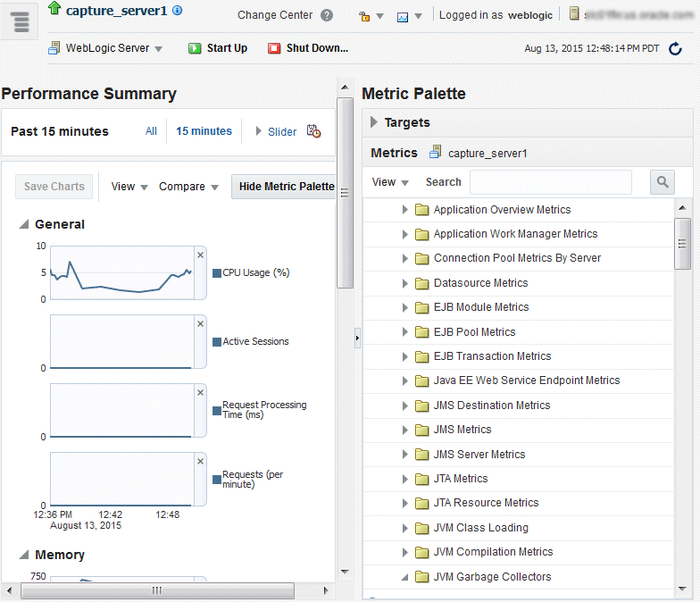Click the server icon beside Metrics capture_server1
Screen dimensions: 700x602
coord(436,152)
